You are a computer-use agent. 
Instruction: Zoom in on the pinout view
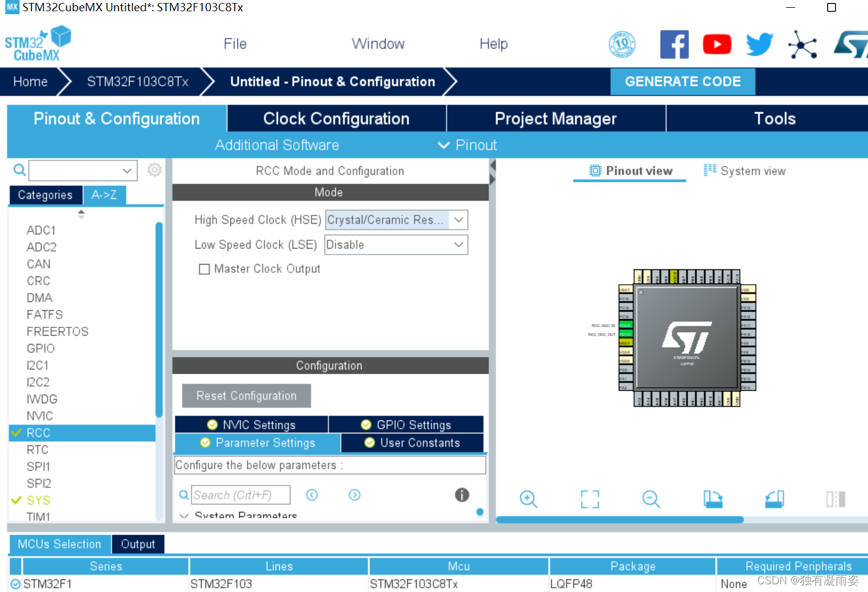click(529, 499)
